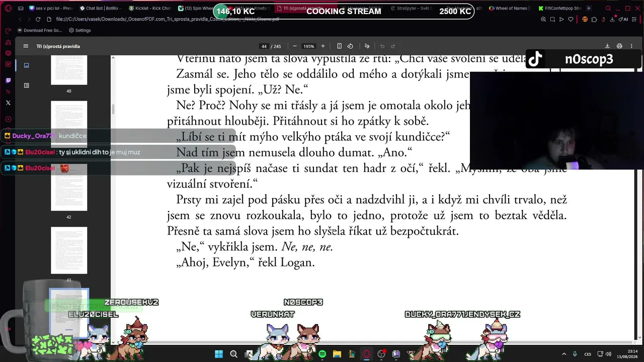Open Windows taskbar search
The image size is (644, 362).
233,354
